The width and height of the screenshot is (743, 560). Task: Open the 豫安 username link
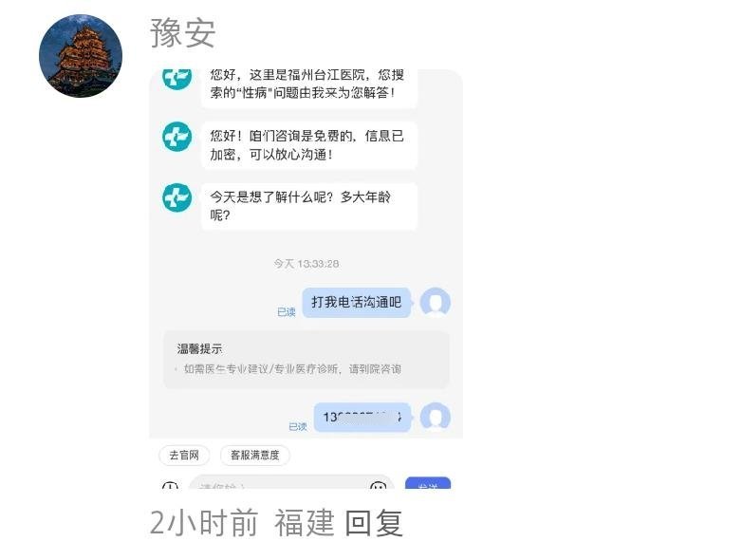coord(183,32)
